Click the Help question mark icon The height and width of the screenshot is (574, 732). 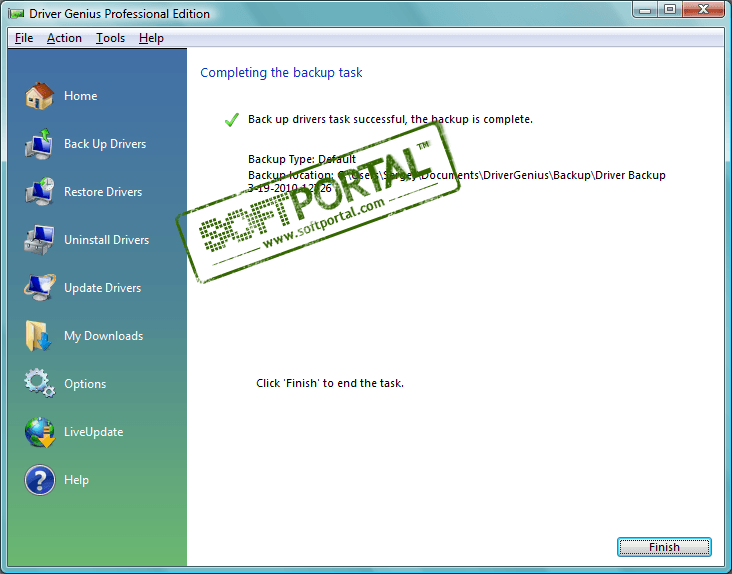[40, 480]
